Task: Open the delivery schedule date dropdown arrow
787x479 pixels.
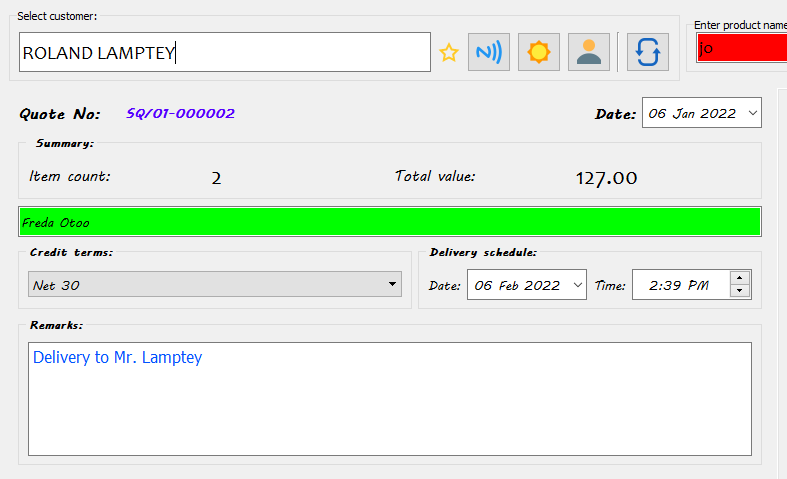Action: 576,285
